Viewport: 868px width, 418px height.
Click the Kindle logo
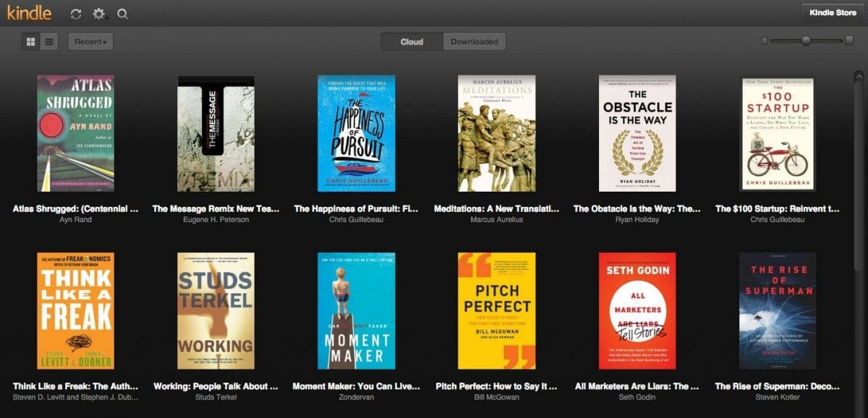29,12
